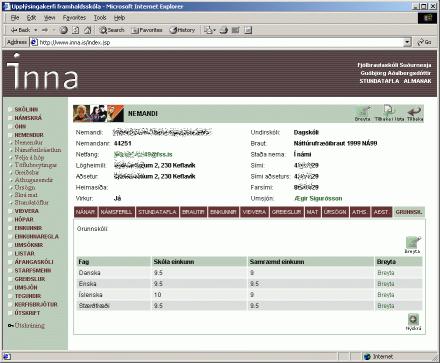This screenshot has width=440, height=363.
Task: Open the View menu
Action: click(x=49, y=18)
